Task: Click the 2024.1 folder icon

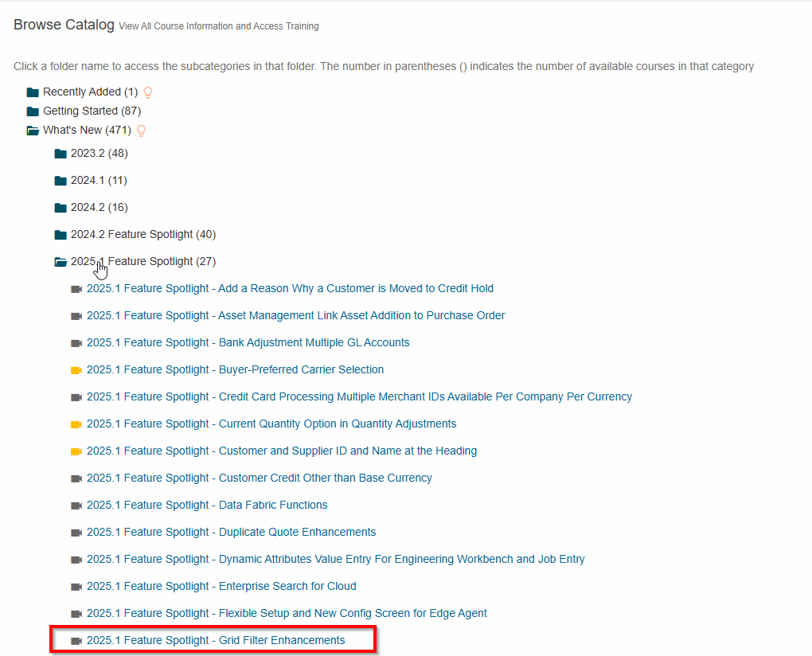Action: pyautogui.click(x=61, y=181)
